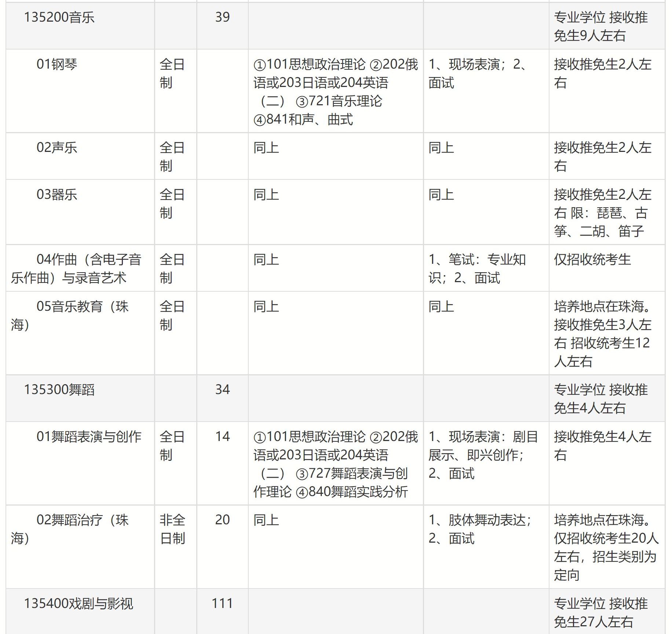Click 全日制 in the 03器乐 row

[172, 204]
